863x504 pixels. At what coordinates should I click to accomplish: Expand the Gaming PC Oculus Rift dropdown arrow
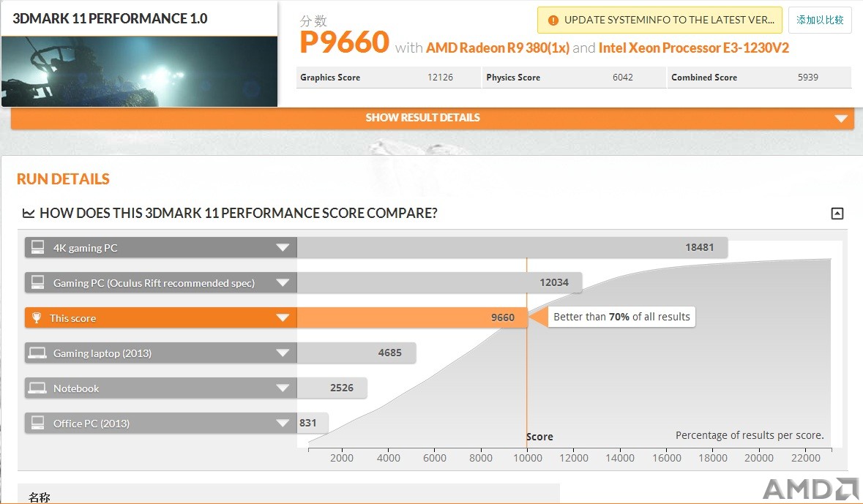[x=283, y=282]
